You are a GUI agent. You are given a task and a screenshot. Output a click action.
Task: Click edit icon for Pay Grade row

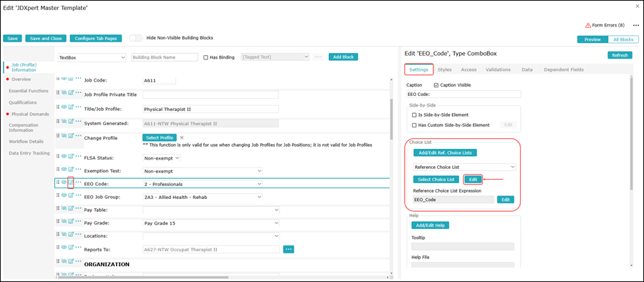[x=70, y=222]
